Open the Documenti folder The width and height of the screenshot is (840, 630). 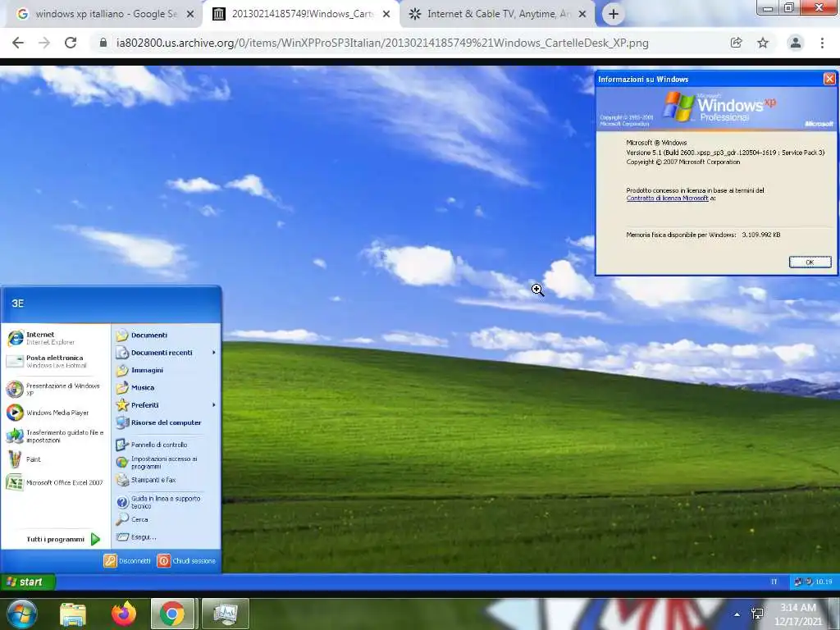[x=166, y=336]
